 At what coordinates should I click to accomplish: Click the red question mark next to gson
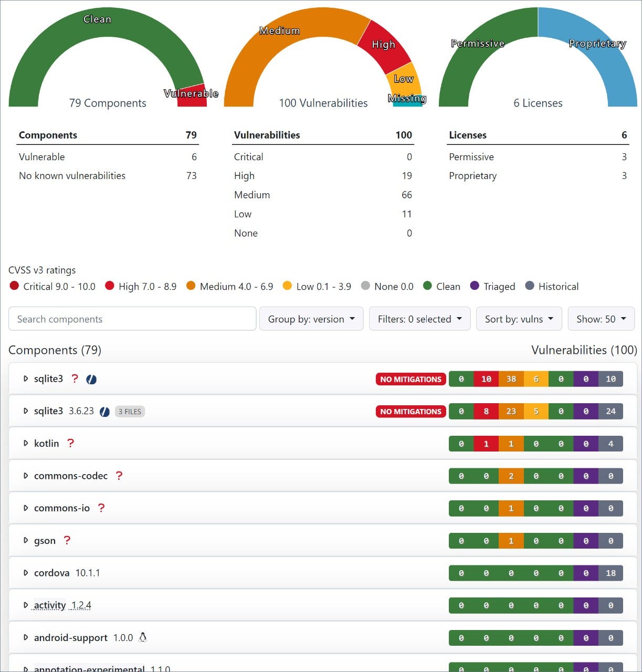pos(67,540)
